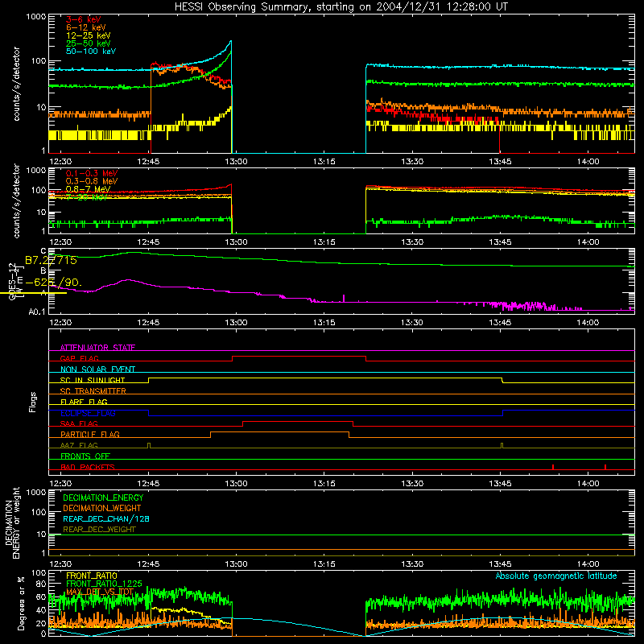Click the orange MAX_DET_VS_TOT legend label

pos(100,592)
